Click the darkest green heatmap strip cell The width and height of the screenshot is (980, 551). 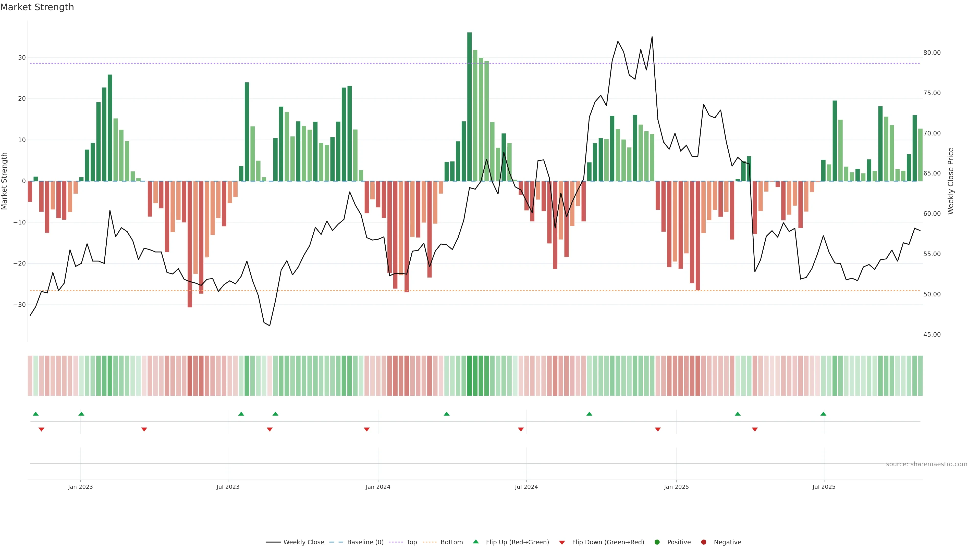coord(470,375)
